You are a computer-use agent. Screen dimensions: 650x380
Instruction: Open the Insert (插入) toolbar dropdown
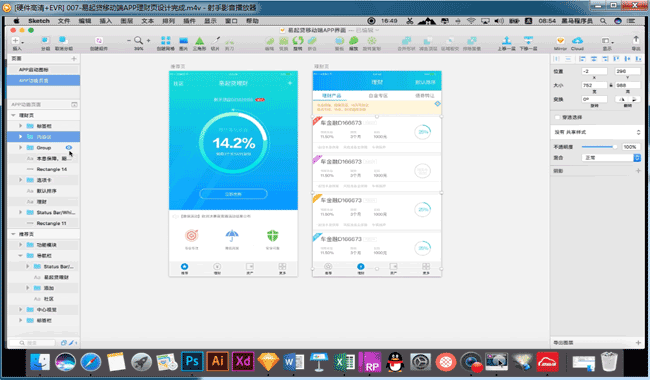[x=17, y=41]
